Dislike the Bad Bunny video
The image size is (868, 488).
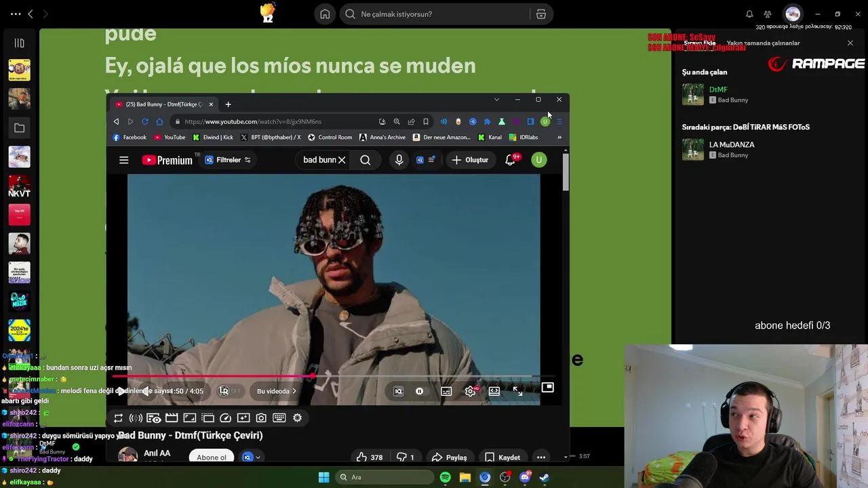[406, 457]
